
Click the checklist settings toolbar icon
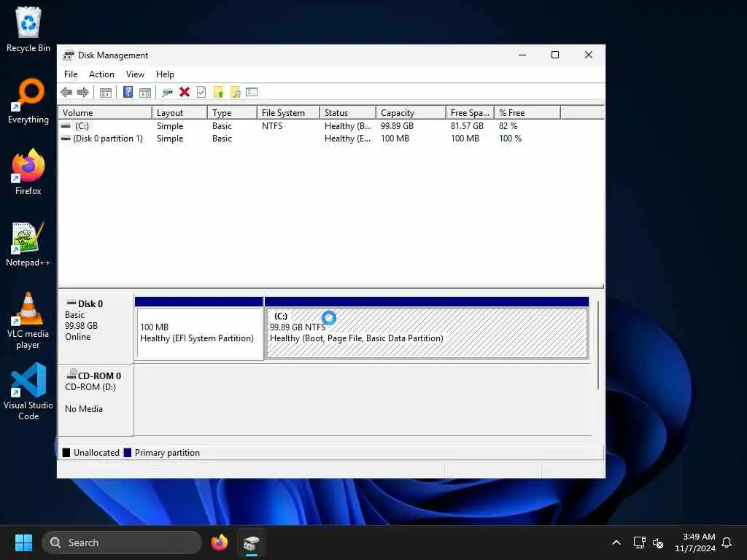tap(252, 92)
